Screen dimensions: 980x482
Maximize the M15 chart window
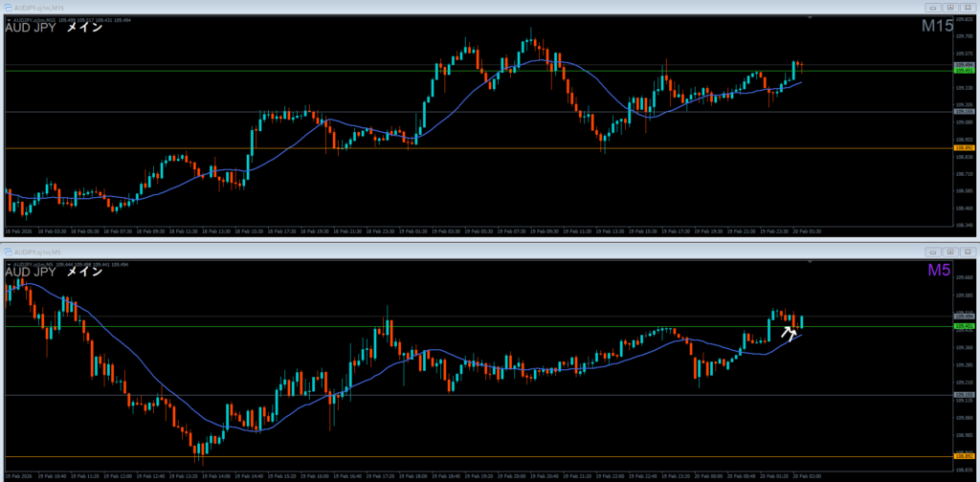click(950, 7)
